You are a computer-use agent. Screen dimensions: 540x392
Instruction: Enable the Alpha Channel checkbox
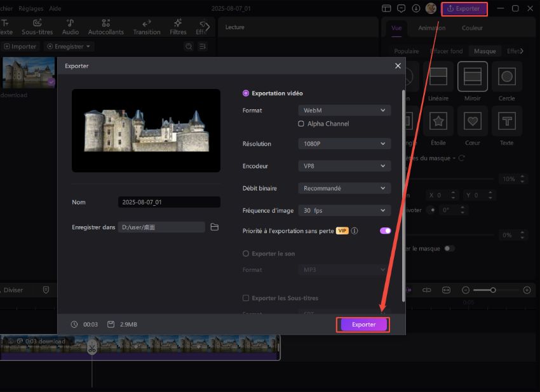pyautogui.click(x=301, y=124)
